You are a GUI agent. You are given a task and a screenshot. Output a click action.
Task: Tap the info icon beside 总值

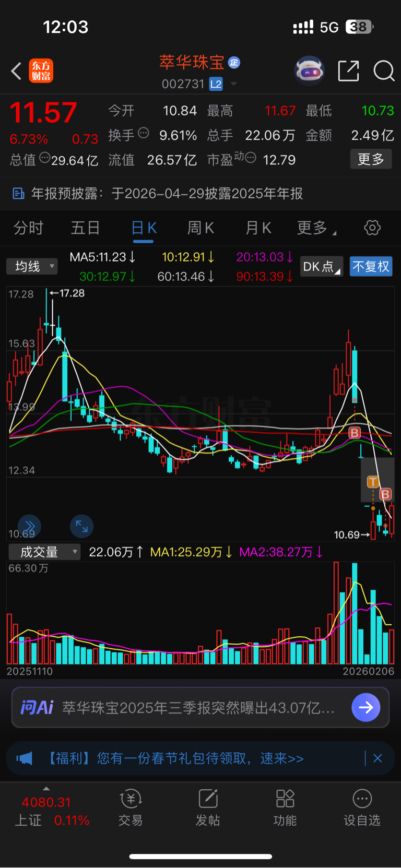(x=44, y=158)
